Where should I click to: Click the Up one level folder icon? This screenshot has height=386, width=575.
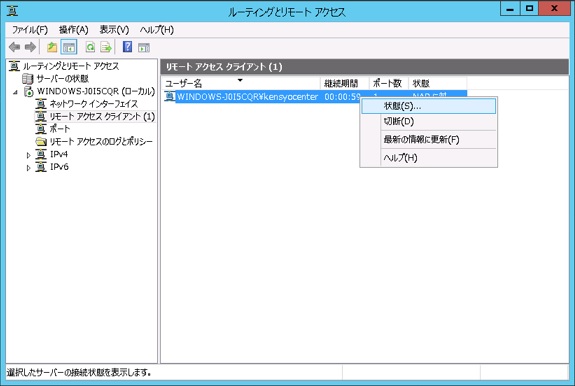coord(52,47)
